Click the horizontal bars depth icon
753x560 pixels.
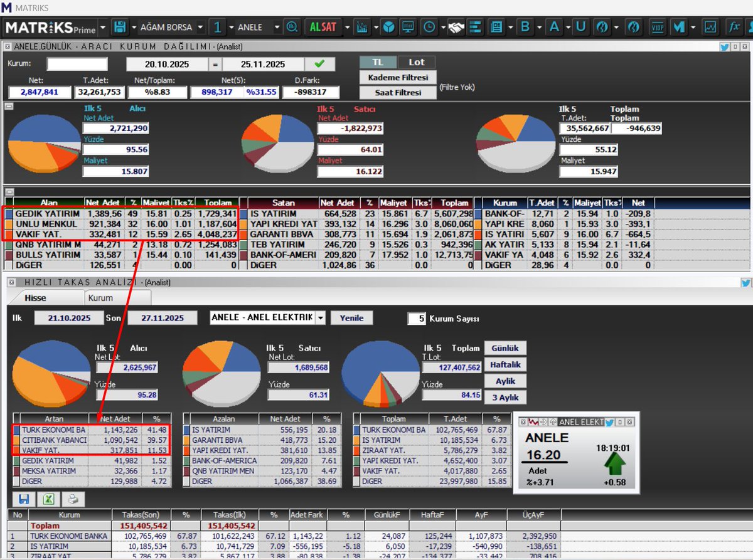coord(475,27)
